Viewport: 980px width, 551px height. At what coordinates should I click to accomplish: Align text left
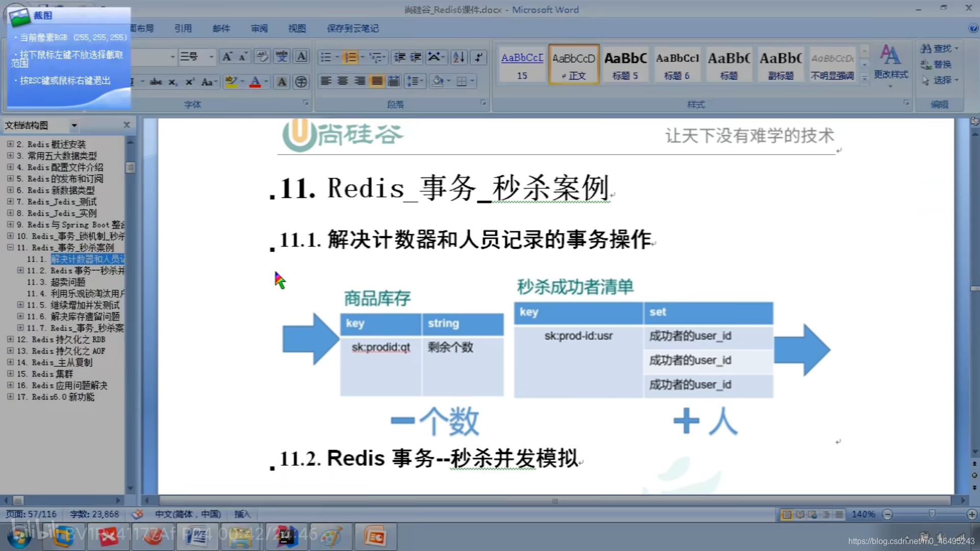pos(326,81)
